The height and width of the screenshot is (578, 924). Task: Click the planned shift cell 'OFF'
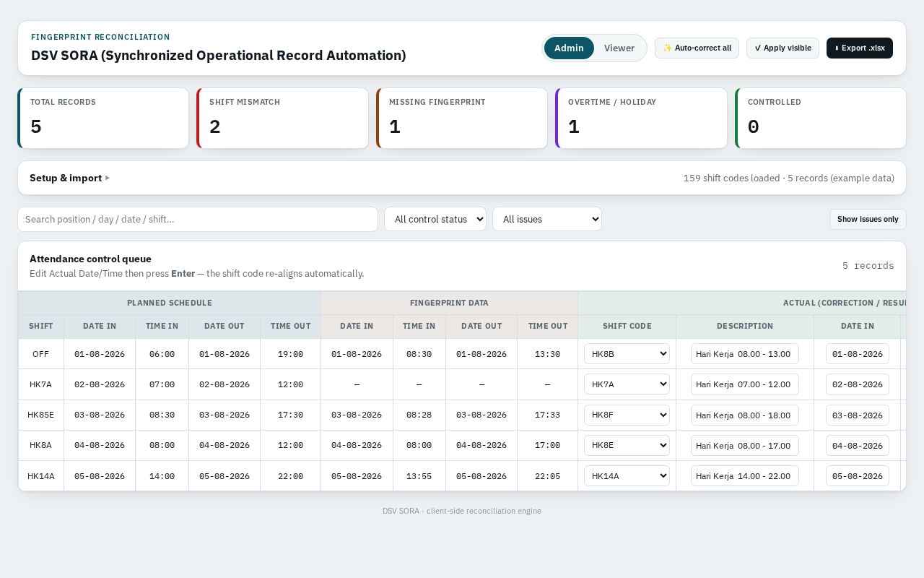coord(41,354)
